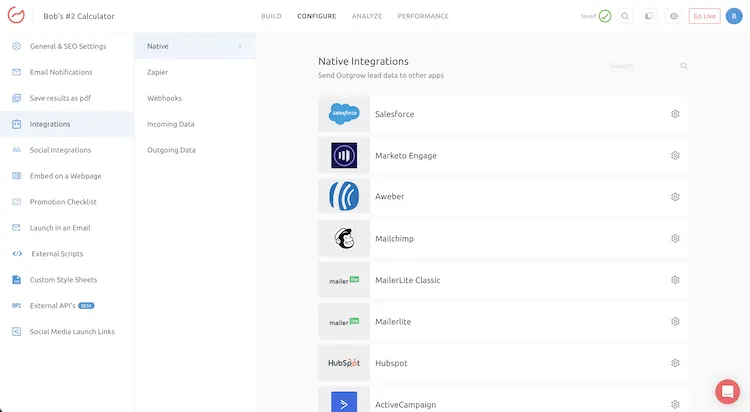The height and width of the screenshot is (412, 750).
Task: Switch to the PERFORMANCE tab
Action: pos(423,16)
